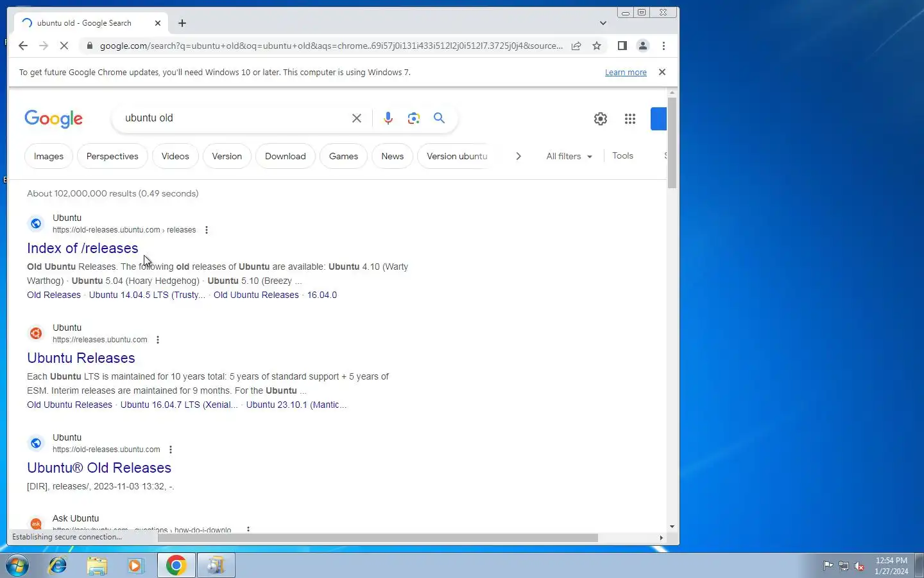This screenshot has height=578, width=924.
Task: Dismiss the Chrome update notification bar
Action: 662,72
